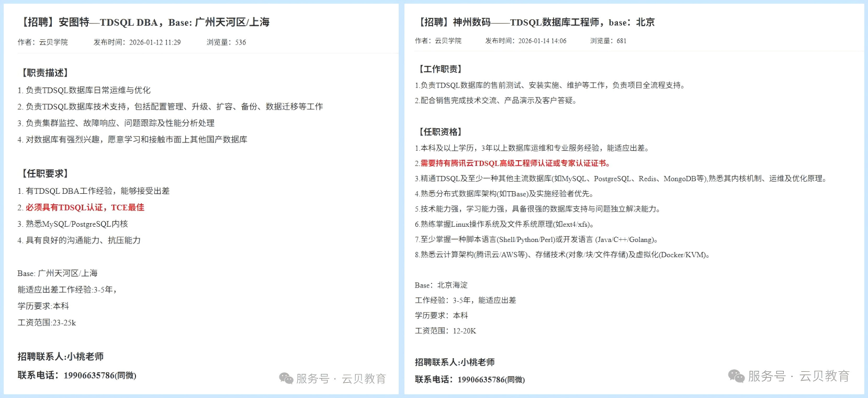Click the salary range 23-25k line

pos(47,323)
